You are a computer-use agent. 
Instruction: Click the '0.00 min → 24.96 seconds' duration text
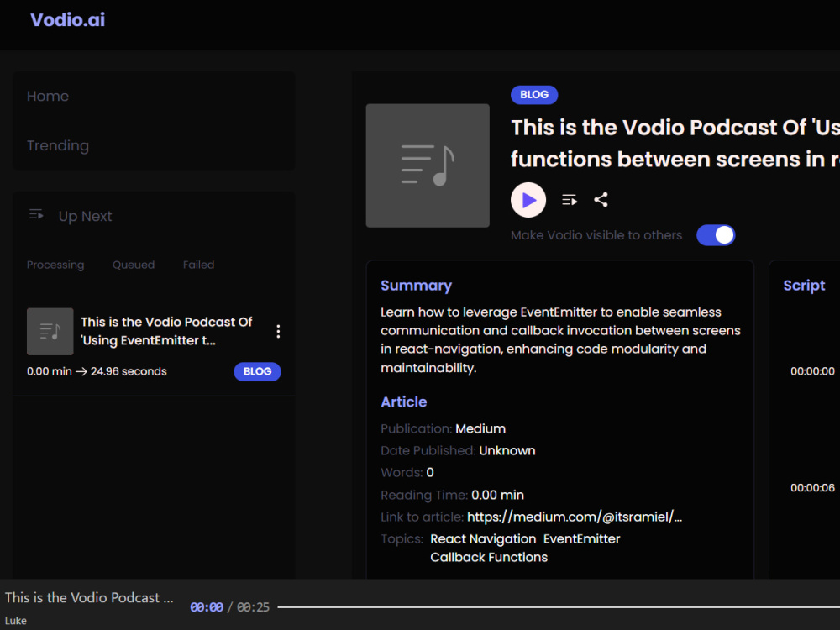click(x=97, y=371)
